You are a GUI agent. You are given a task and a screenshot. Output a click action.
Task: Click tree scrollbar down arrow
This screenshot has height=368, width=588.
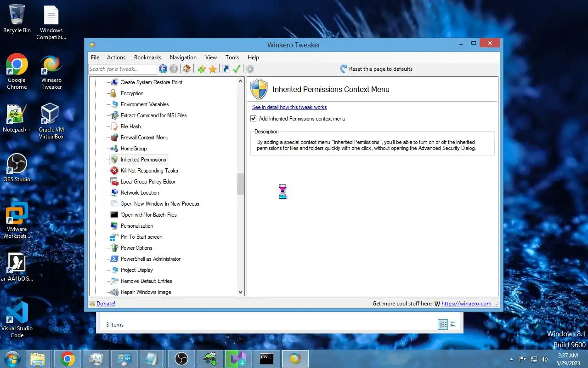click(240, 292)
